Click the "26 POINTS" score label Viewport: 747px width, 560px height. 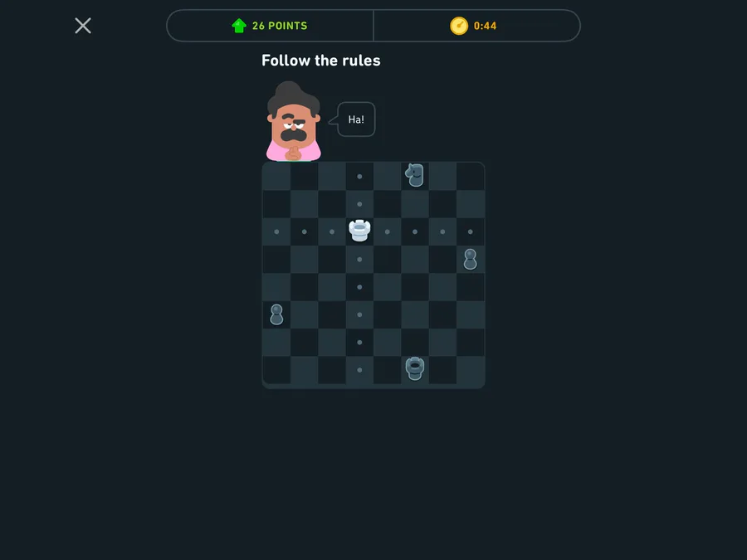click(280, 26)
